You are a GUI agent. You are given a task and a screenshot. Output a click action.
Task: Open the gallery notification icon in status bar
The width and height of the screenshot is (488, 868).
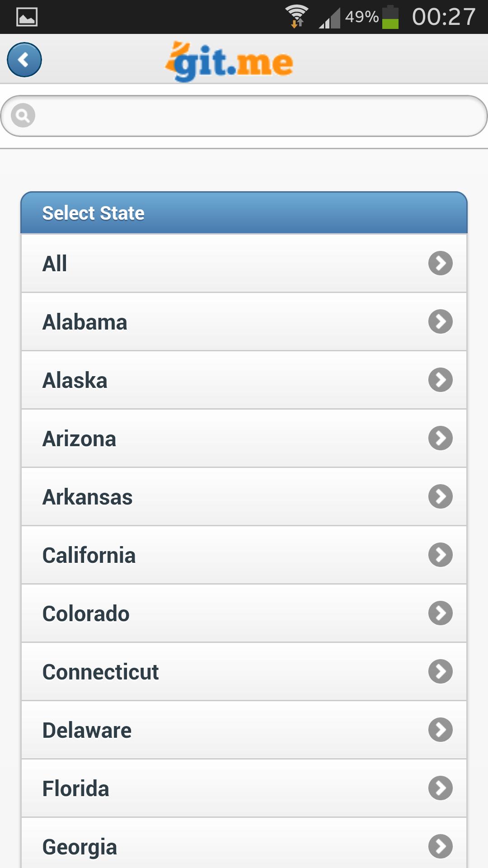click(27, 17)
